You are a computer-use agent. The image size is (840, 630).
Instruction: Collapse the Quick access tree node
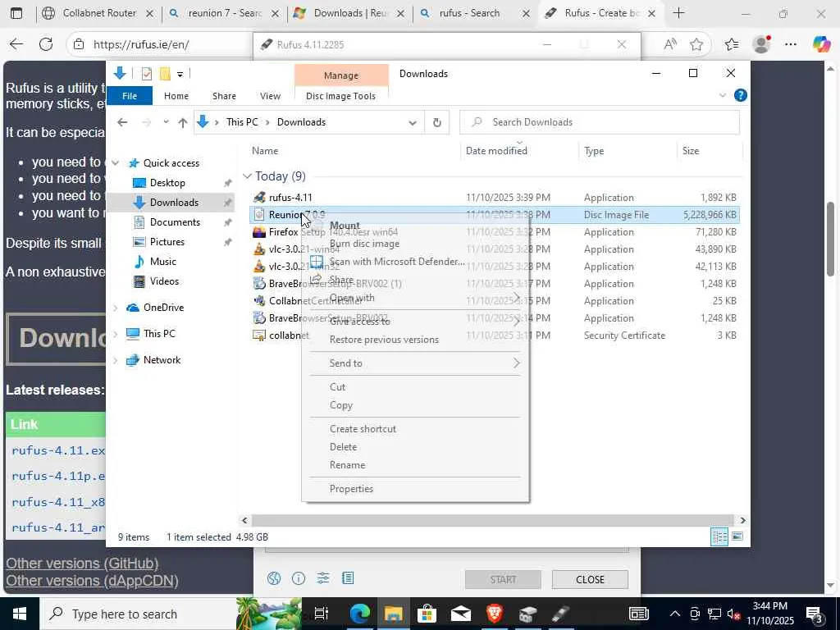pyautogui.click(x=115, y=163)
